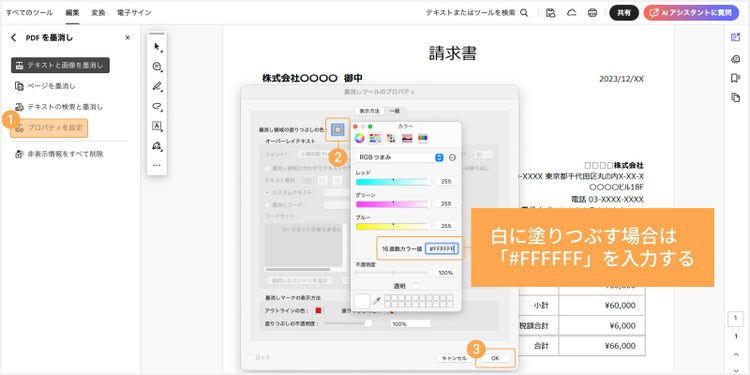Pick a color with the eyedropper
Screen dimensions: 750x375
click(x=377, y=300)
